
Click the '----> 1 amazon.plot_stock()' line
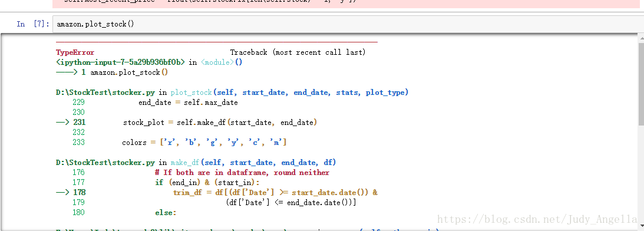[x=112, y=72]
